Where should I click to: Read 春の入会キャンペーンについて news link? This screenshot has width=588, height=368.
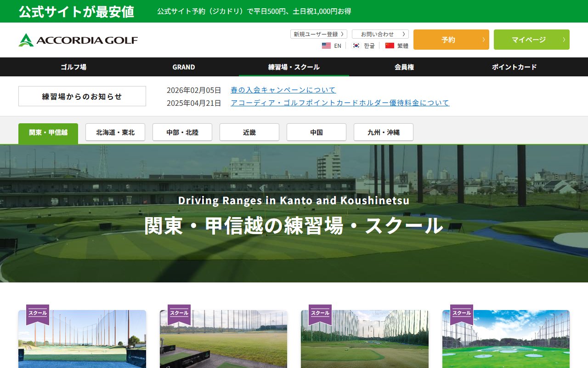[283, 90]
